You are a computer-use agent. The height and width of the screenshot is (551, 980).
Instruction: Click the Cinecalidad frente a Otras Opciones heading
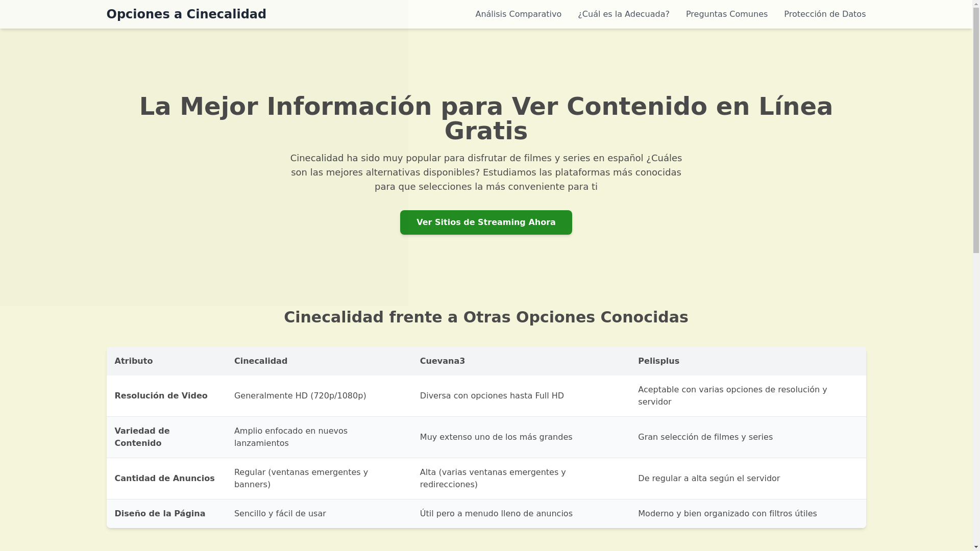click(486, 317)
